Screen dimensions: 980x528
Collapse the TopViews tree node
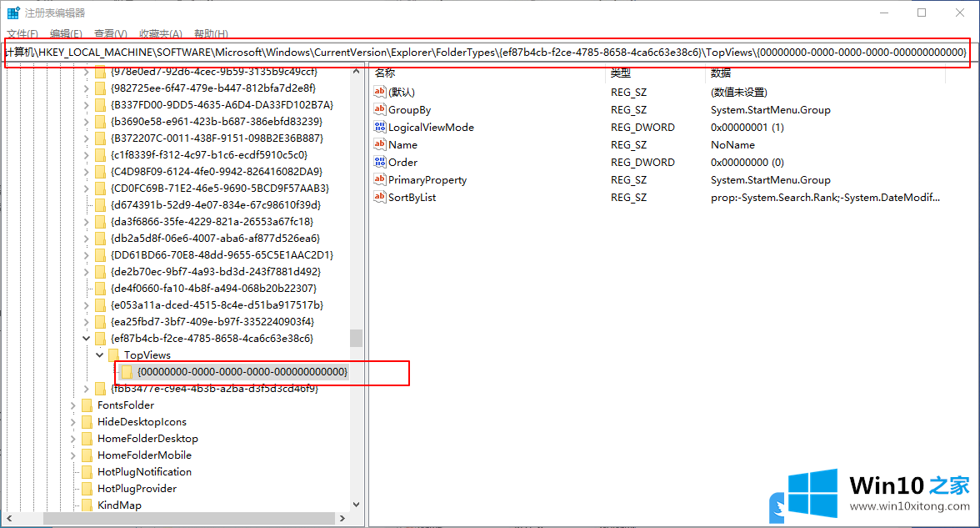pyautogui.click(x=101, y=355)
